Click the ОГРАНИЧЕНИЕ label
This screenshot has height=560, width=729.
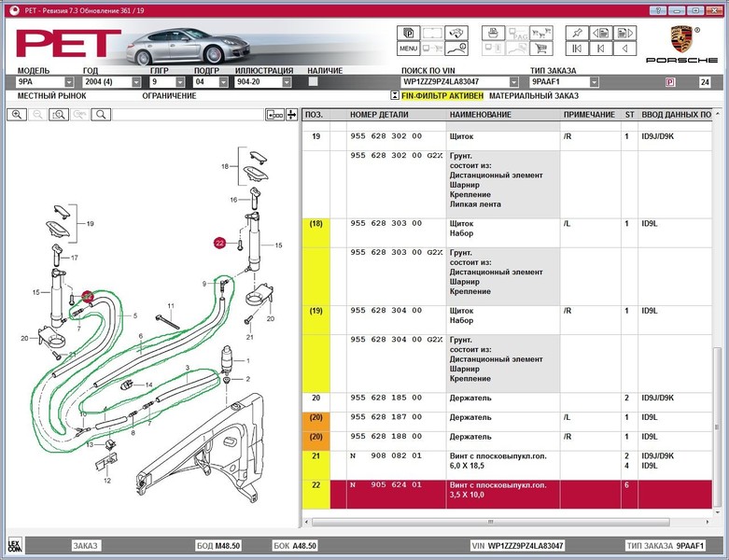pos(169,96)
